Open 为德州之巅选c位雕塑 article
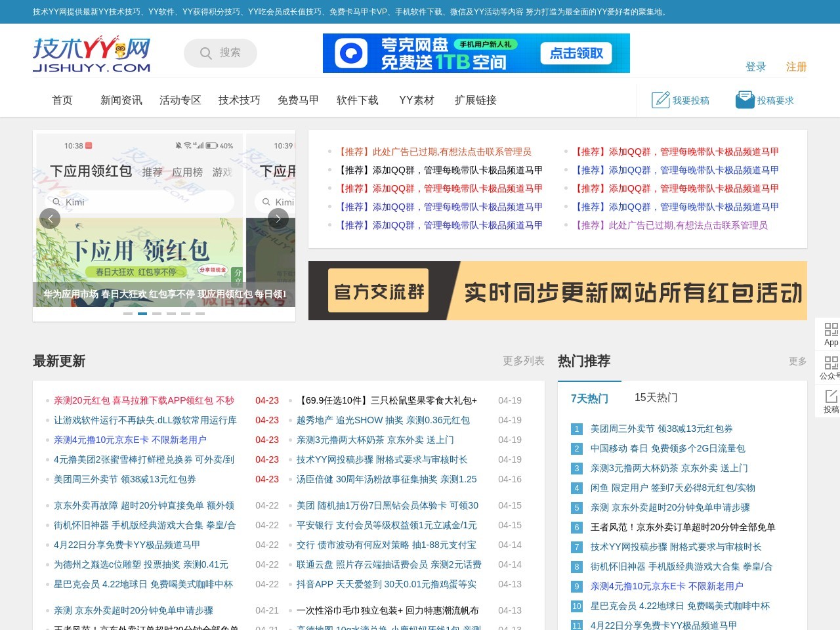This screenshot has height=630, width=840. [141, 564]
